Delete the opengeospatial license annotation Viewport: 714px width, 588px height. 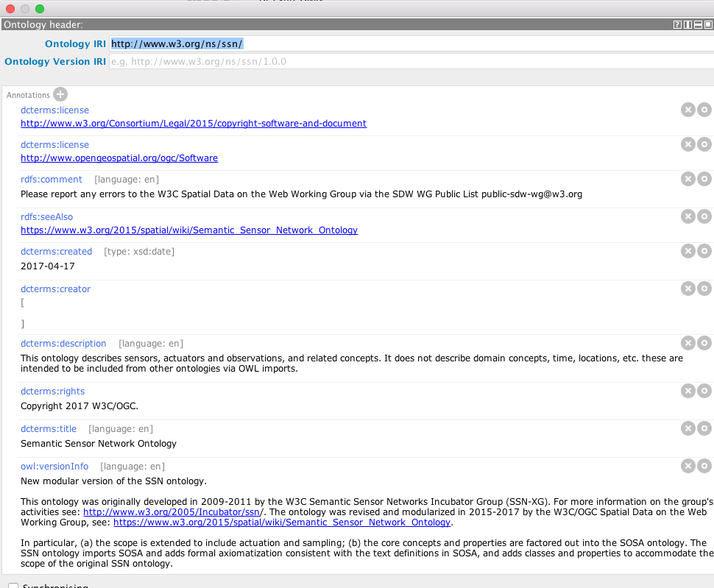pyautogui.click(x=688, y=144)
